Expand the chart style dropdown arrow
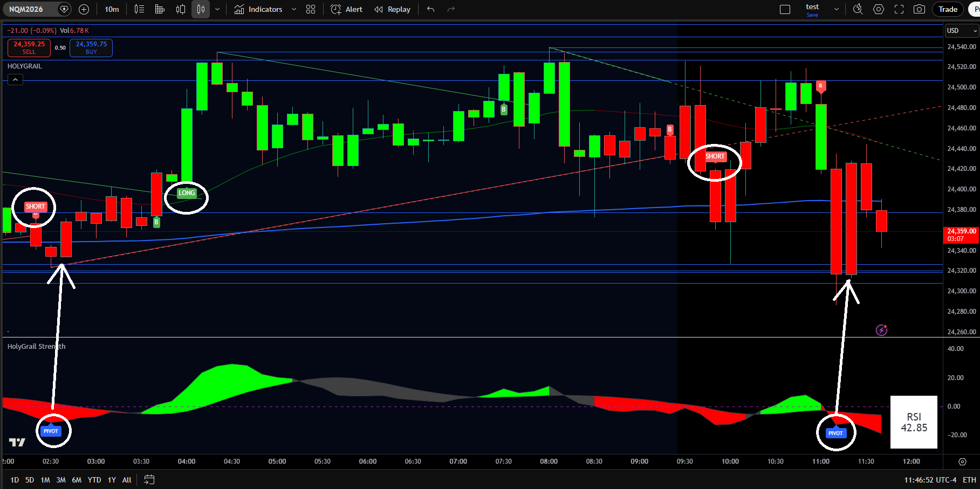 coord(217,9)
